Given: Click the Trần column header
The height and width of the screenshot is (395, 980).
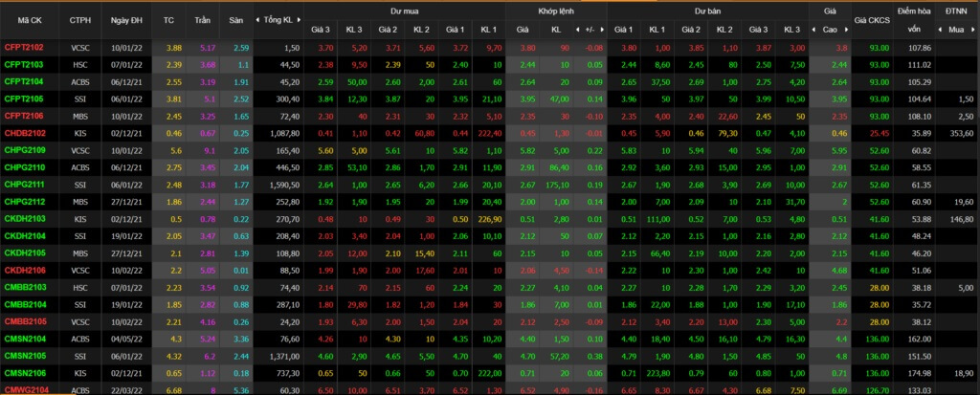Looking at the screenshot, I should pyautogui.click(x=203, y=20).
